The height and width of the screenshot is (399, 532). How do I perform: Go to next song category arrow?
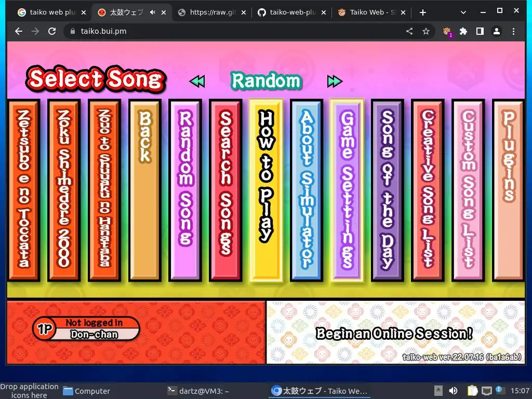tap(335, 82)
